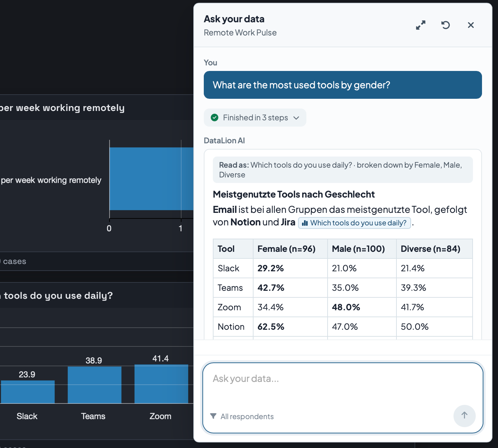Click the 21.4% cell for Slack Diverse
The width and height of the screenshot is (498, 448).
(x=434, y=268)
